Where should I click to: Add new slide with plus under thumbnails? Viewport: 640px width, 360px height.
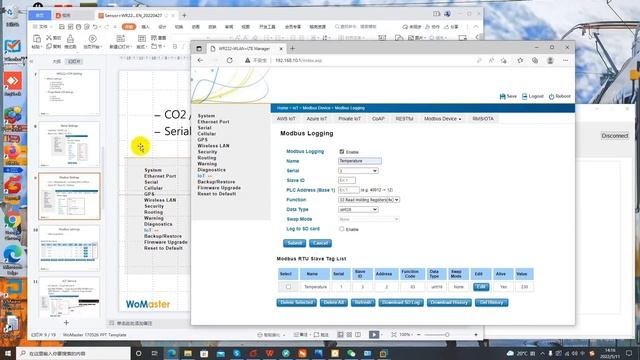coord(66,322)
